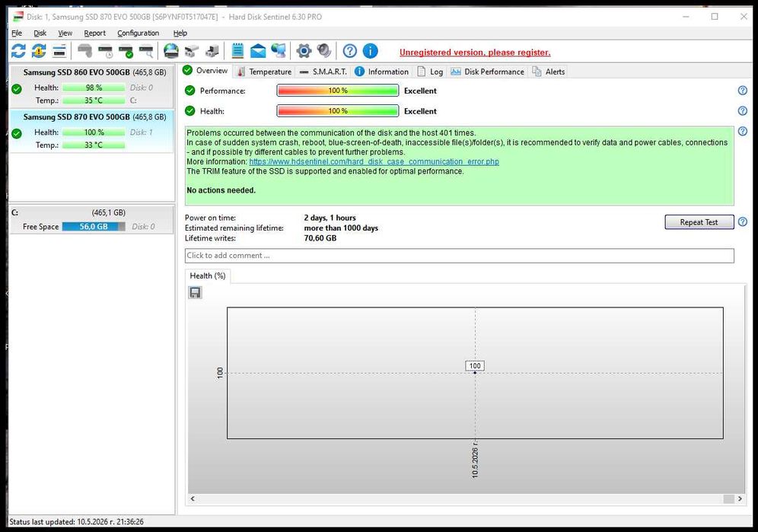Open the Report menu

click(94, 33)
